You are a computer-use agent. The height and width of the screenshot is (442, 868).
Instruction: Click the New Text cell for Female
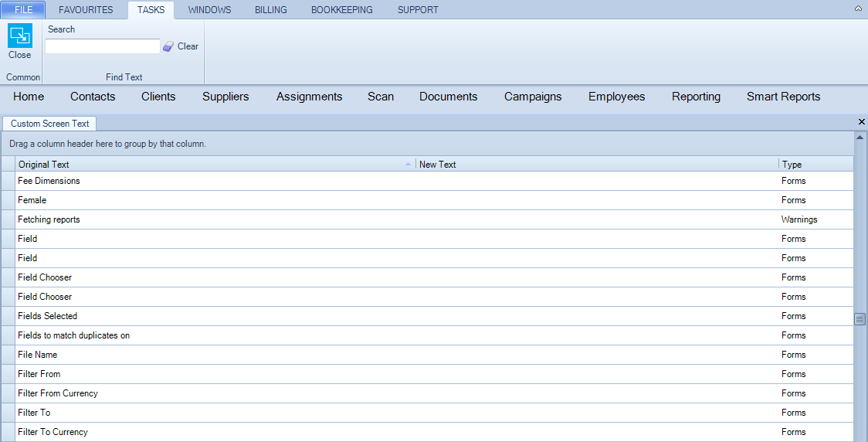[x=597, y=200]
